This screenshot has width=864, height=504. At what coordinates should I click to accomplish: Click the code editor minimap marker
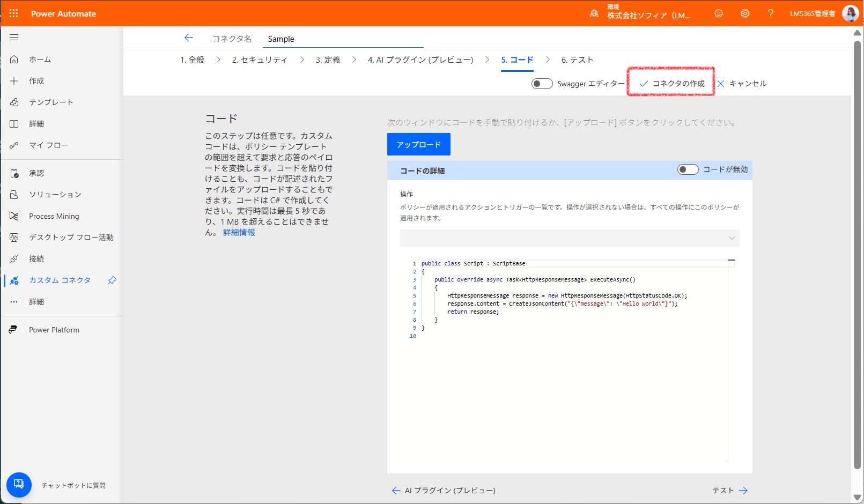tap(732, 260)
